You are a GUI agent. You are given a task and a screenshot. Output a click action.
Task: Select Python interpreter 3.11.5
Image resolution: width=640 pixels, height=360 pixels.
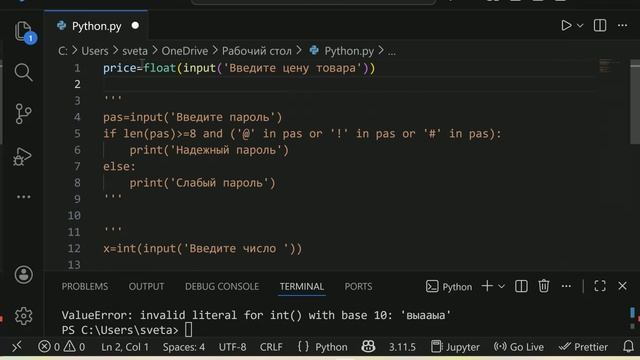pyautogui.click(x=402, y=347)
